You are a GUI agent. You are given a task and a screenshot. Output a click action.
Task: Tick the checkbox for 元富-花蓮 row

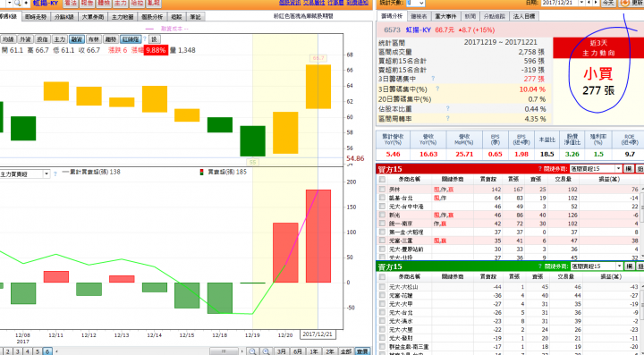(x=382, y=295)
